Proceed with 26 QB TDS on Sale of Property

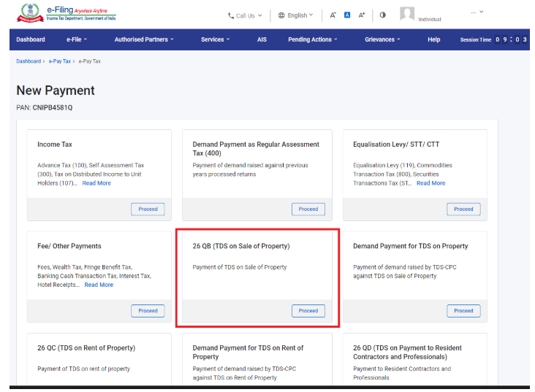point(308,311)
